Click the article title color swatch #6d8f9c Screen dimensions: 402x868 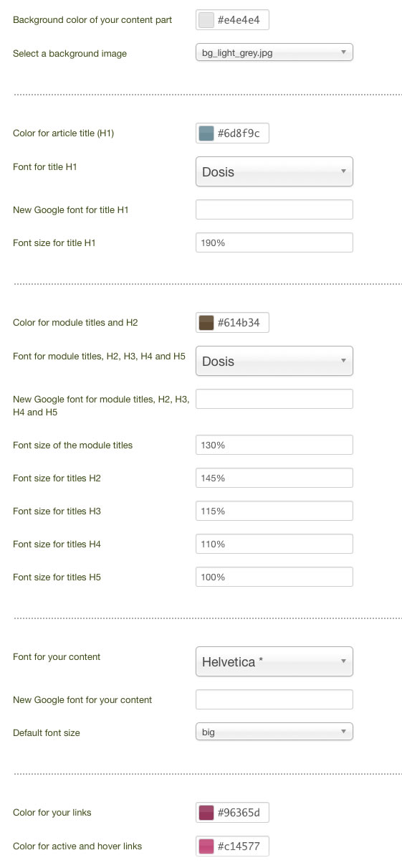206,133
